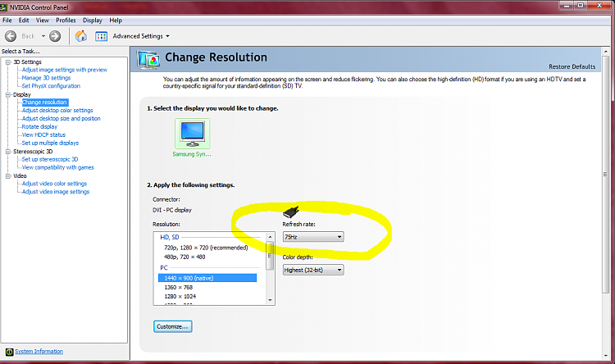Image resolution: width=615 pixels, height=364 pixels.
Task: Open Adjust video image settings
Action: [x=56, y=192]
